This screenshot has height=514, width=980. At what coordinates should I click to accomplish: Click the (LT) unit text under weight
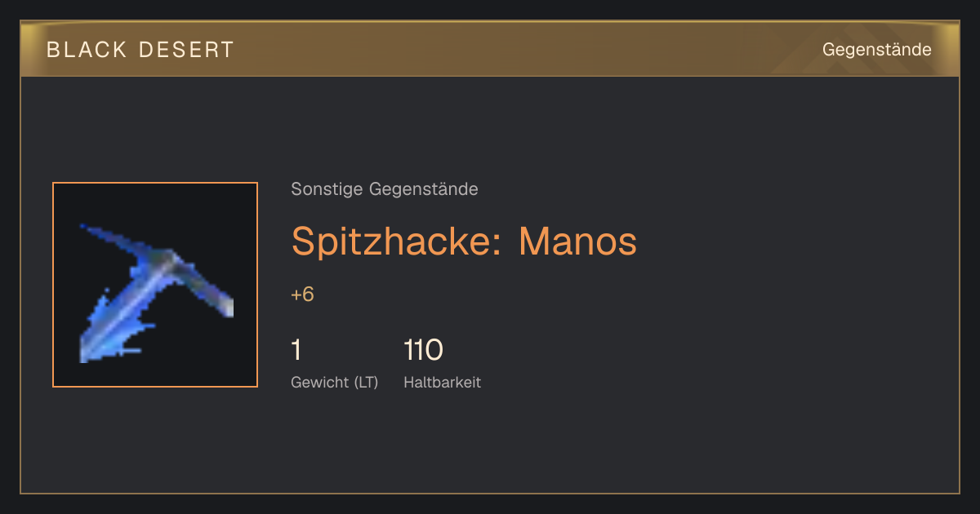366,383
